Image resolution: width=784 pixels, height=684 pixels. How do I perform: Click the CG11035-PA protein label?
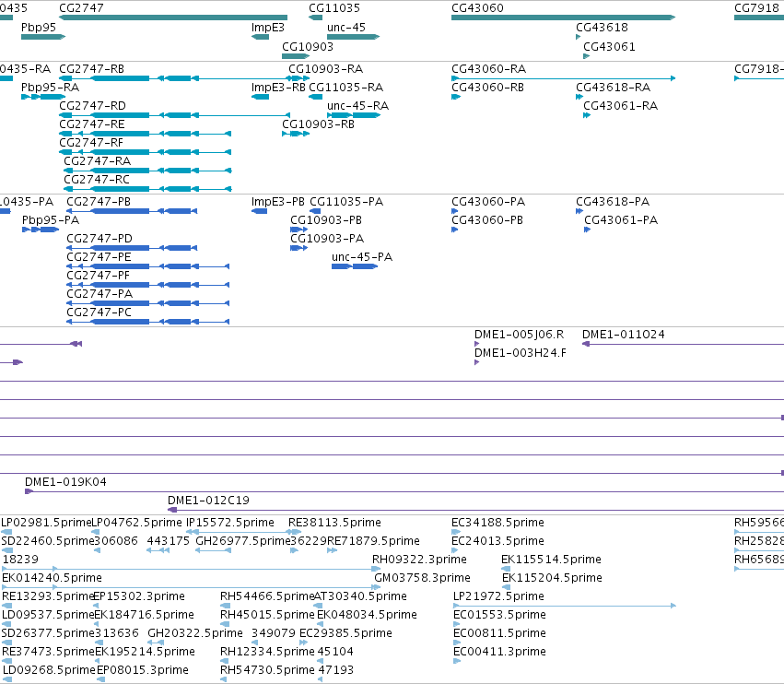point(346,202)
